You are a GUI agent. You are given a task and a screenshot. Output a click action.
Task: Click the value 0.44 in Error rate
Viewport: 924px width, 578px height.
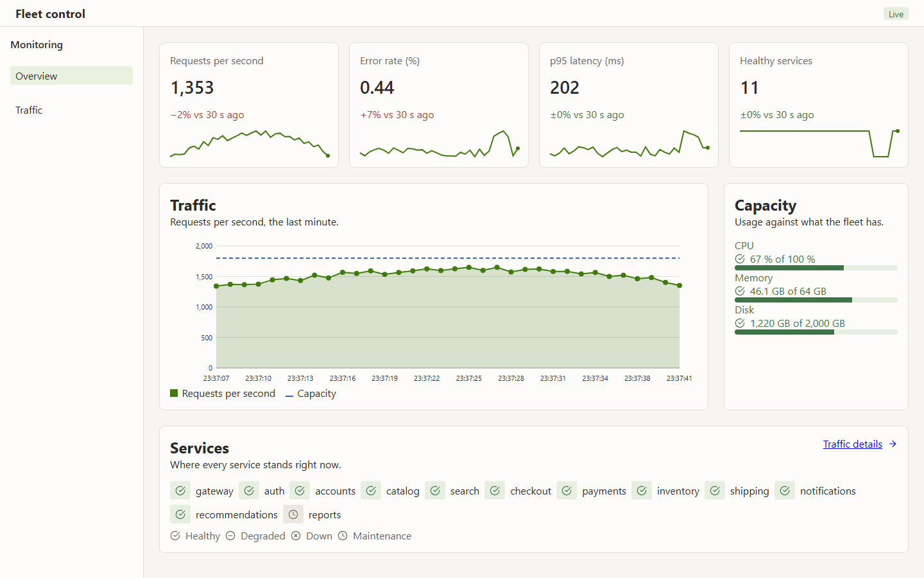coord(377,88)
